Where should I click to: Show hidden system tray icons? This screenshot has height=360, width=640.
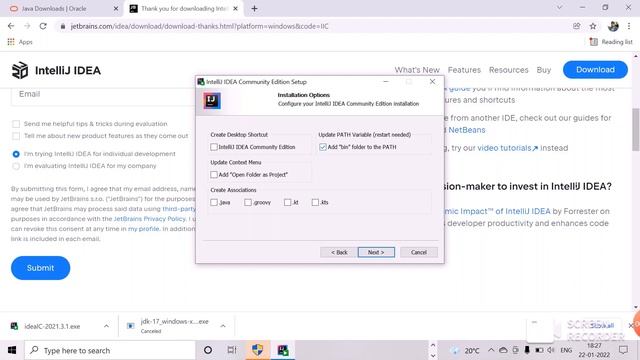[491, 350]
